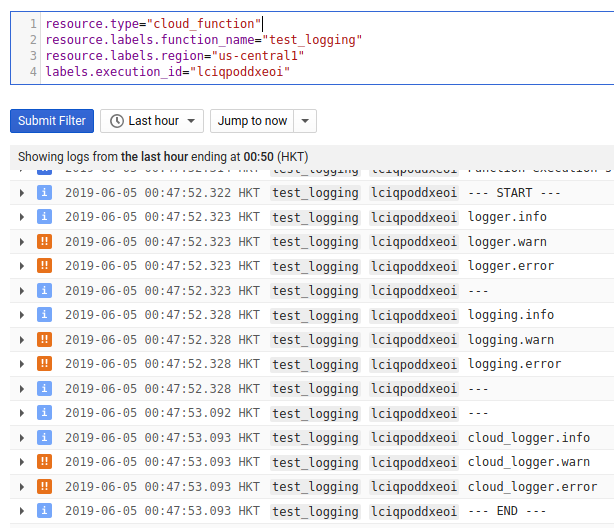The height and width of the screenshot is (528, 614).
Task: Click the 'logging.info' message text
Action: coord(511,315)
